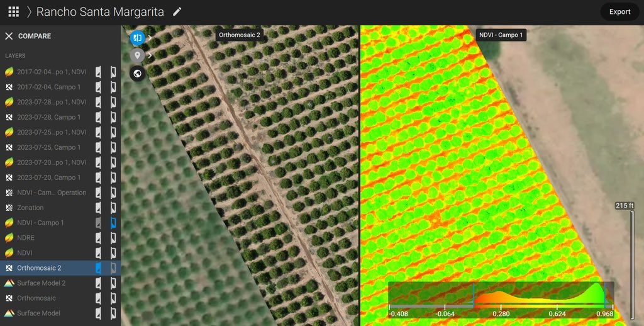Assign 2023-07-25 NDVI layer to right side

[113, 132]
